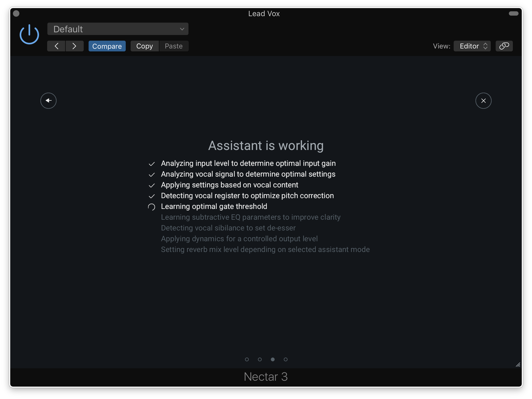Open the Default preset dropdown
Screen dimensions: 532x399
click(118, 29)
